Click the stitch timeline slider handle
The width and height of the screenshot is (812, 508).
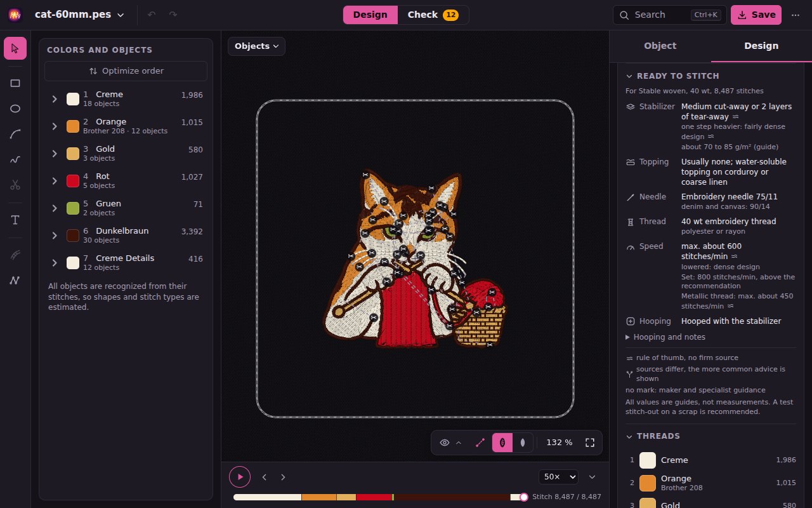pyautogui.click(x=524, y=497)
